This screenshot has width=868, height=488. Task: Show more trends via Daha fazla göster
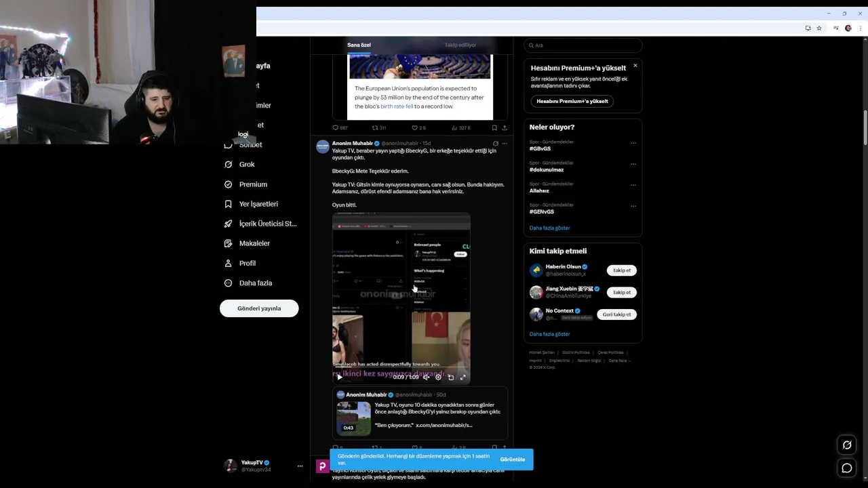click(549, 228)
